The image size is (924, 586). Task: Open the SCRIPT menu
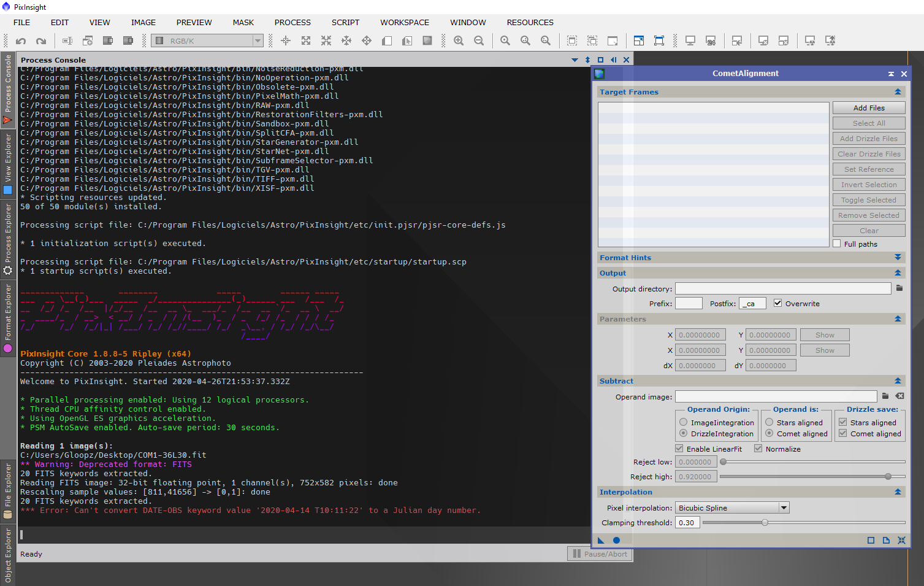coord(345,23)
